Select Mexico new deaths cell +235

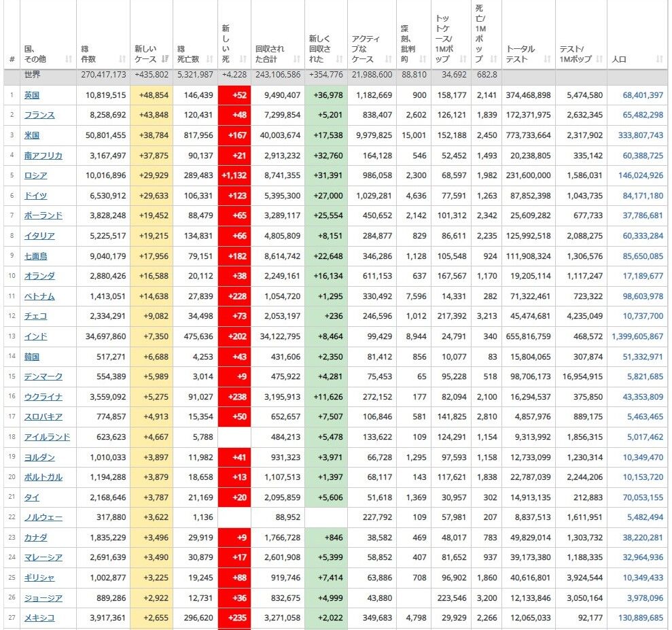tap(234, 618)
